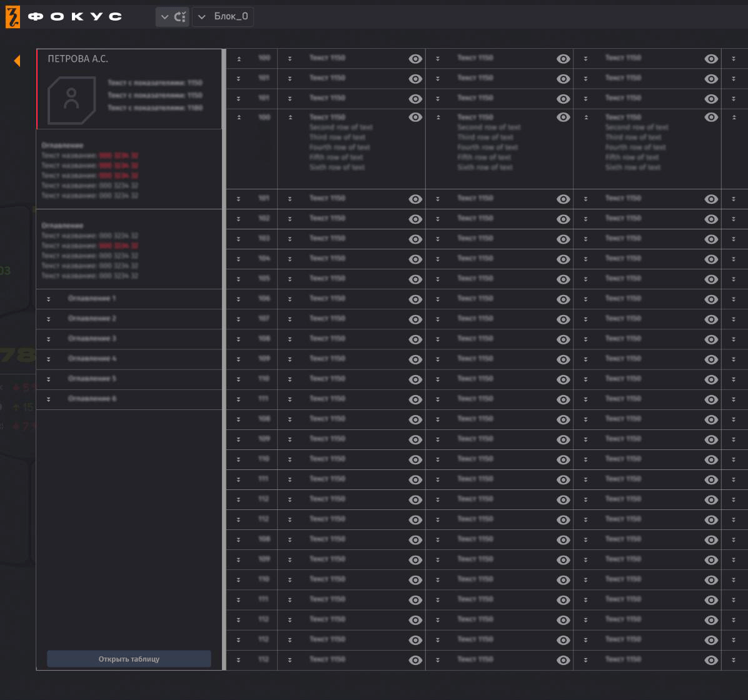Screen dimensions: 748x700
Task: Collapse the second text column's multi-line cell
Action: (438, 117)
